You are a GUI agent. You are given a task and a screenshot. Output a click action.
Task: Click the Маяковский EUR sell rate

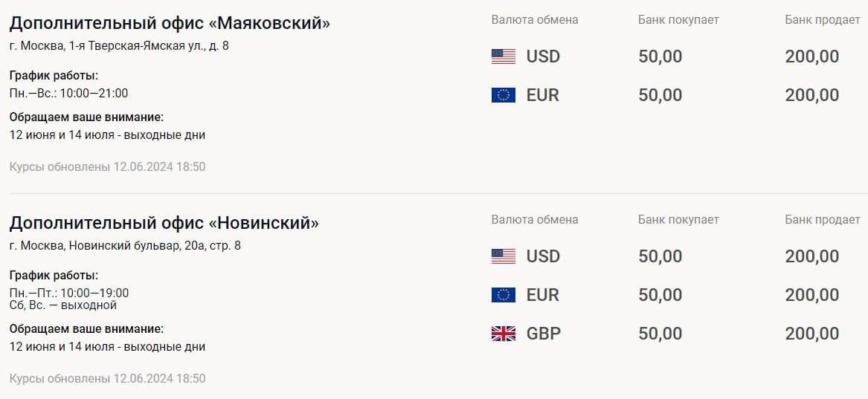point(811,95)
